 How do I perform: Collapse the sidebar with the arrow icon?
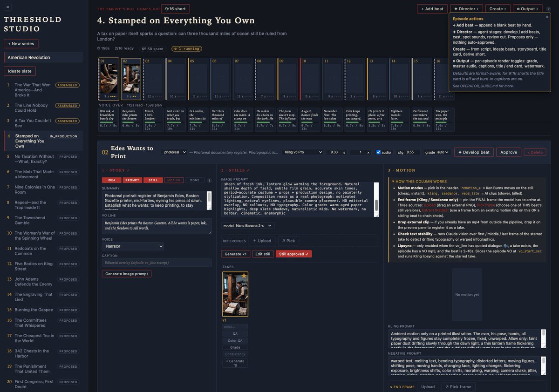8,7
